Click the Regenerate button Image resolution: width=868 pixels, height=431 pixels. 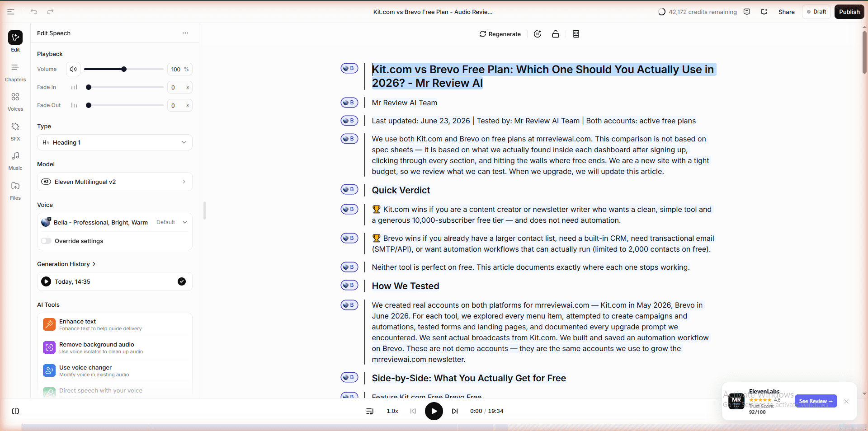click(500, 34)
